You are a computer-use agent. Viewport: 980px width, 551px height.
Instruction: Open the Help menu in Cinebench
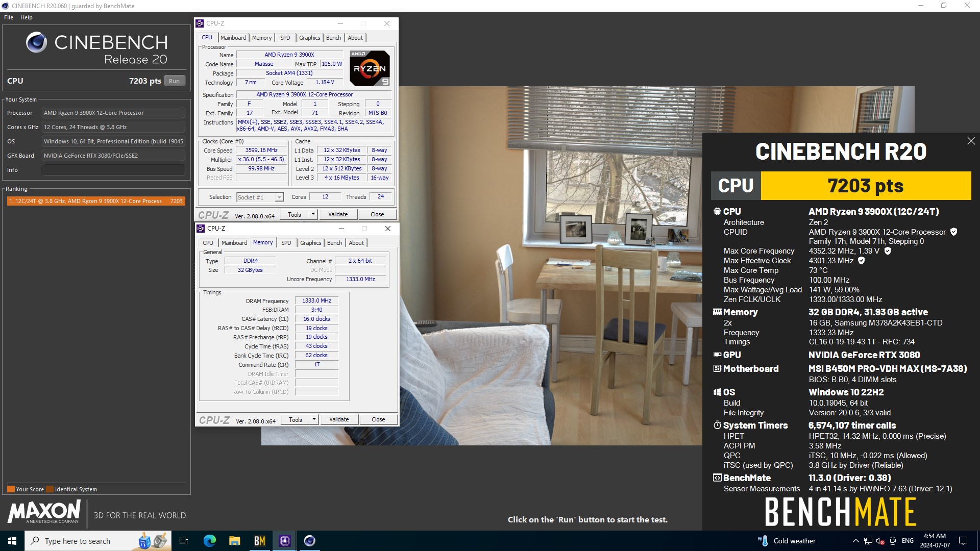click(27, 17)
